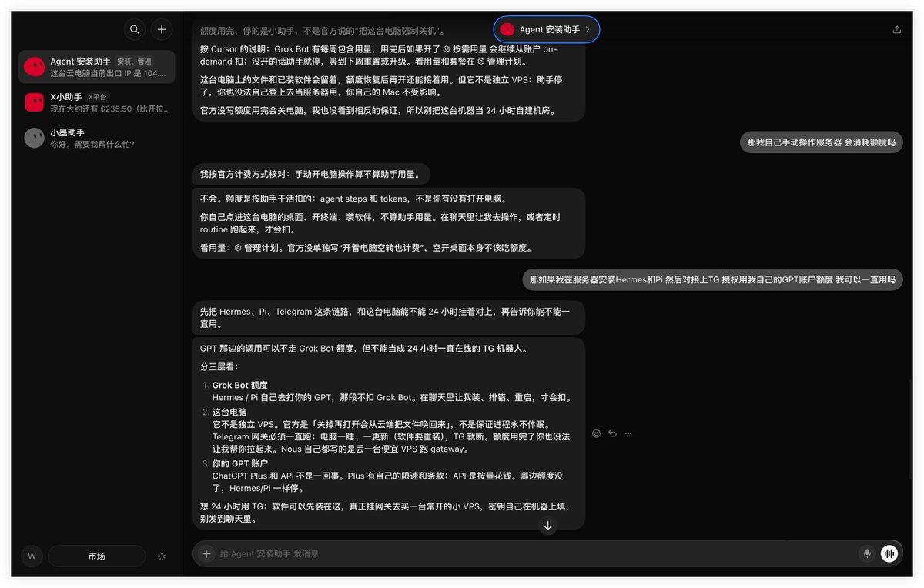
Task: Open the 小墨助手 conversation
Action: coord(97,138)
